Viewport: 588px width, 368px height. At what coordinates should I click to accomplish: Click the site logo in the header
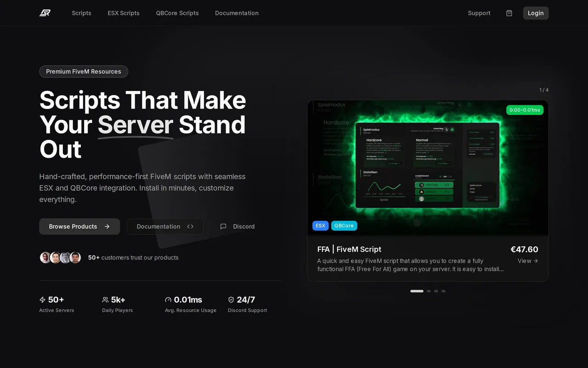point(45,13)
